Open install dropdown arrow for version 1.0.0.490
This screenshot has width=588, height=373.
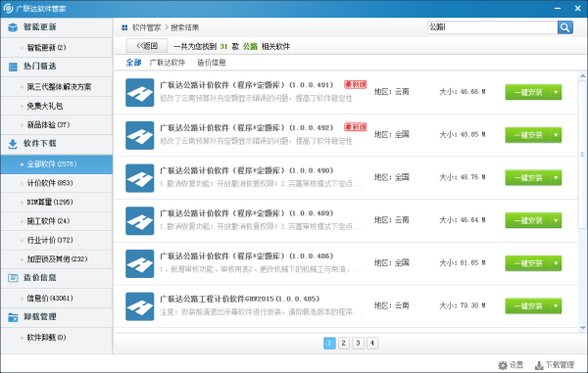click(556, 177)
